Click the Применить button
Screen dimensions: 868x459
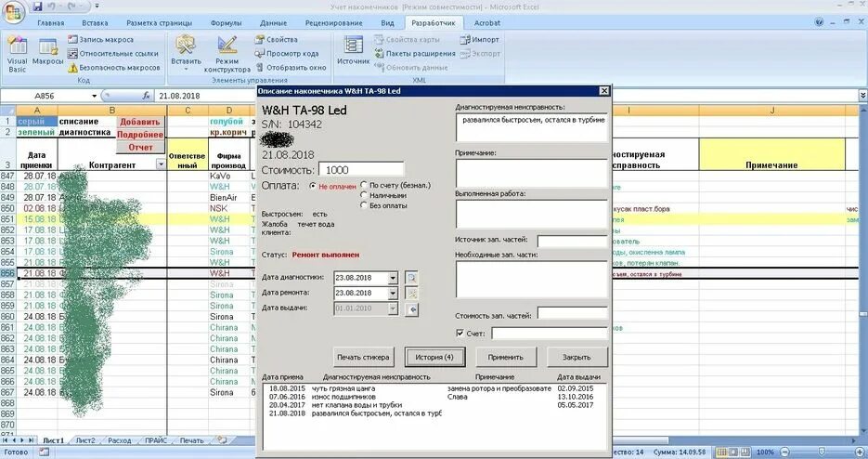click(x=505, y=357)
